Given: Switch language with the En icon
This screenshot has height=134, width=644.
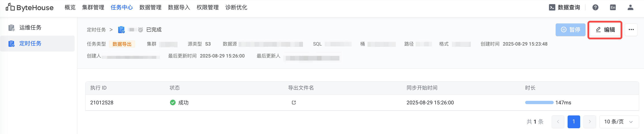Looking at the screenshot, I should (x=613, y=8).
